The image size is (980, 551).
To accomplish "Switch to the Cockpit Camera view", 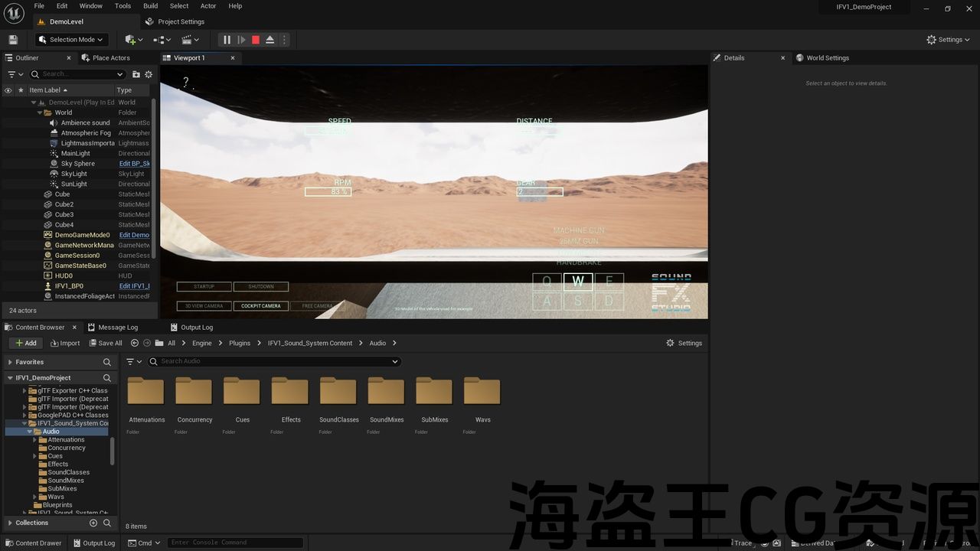I will [x=261, y=306].
